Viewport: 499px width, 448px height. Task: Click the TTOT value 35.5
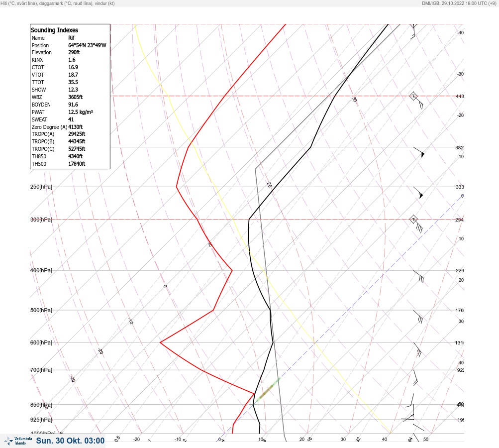click(73, 82)
